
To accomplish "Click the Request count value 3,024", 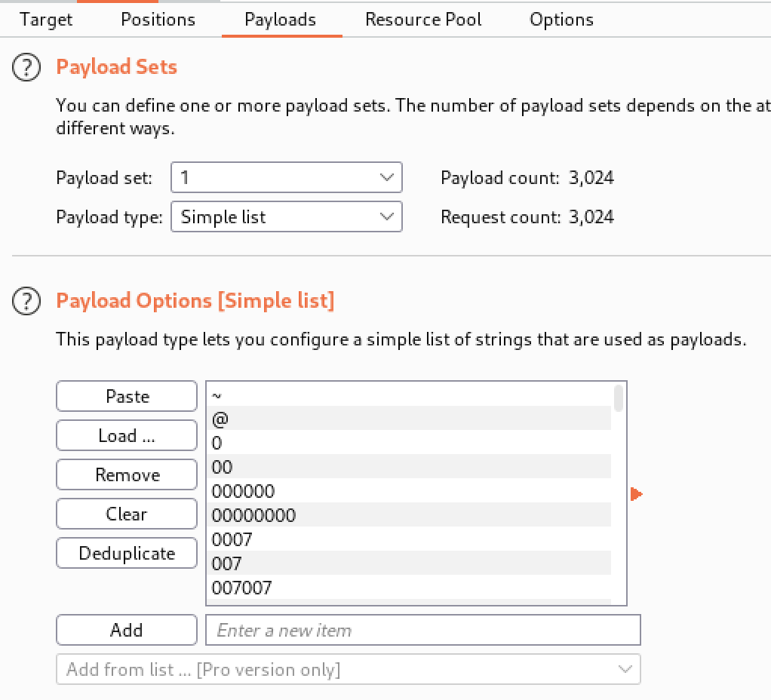I will coord(591,217).
